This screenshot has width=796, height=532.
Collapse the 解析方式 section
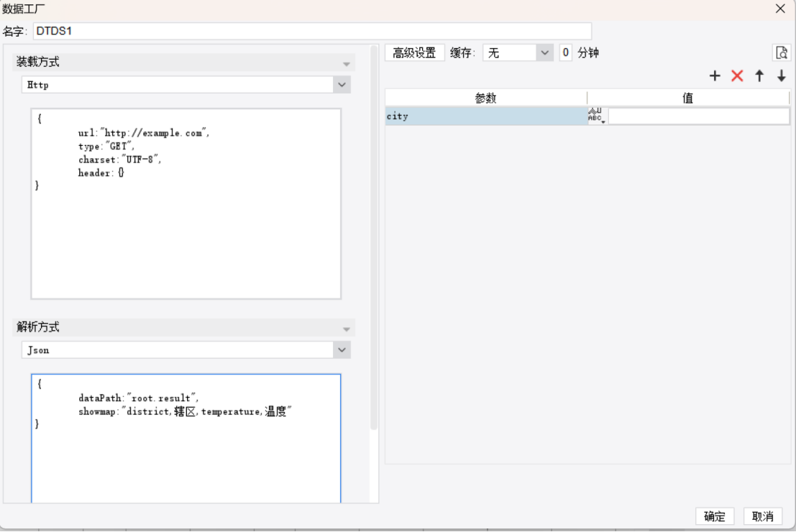[346, 329]
